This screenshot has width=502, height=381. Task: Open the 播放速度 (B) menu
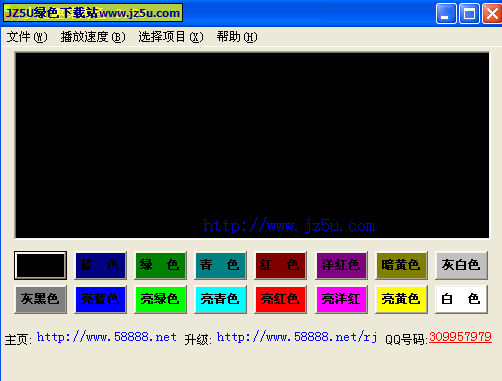click(93, 37)
